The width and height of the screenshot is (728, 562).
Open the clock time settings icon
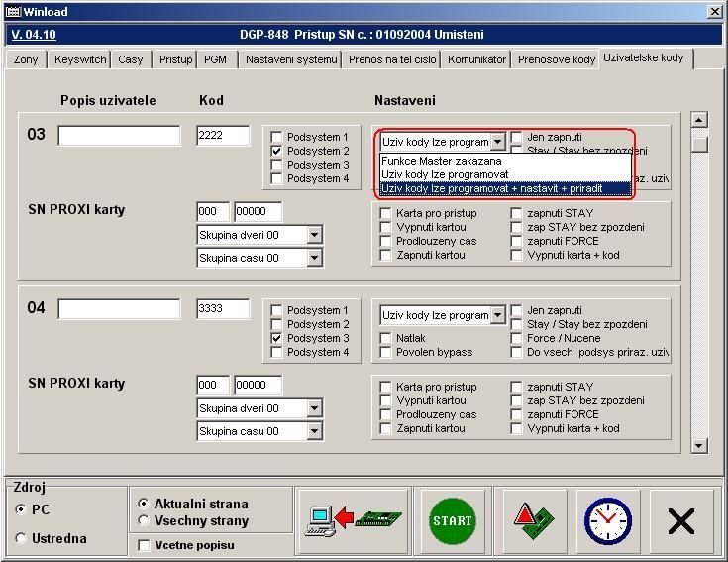[x=607, y=520]
